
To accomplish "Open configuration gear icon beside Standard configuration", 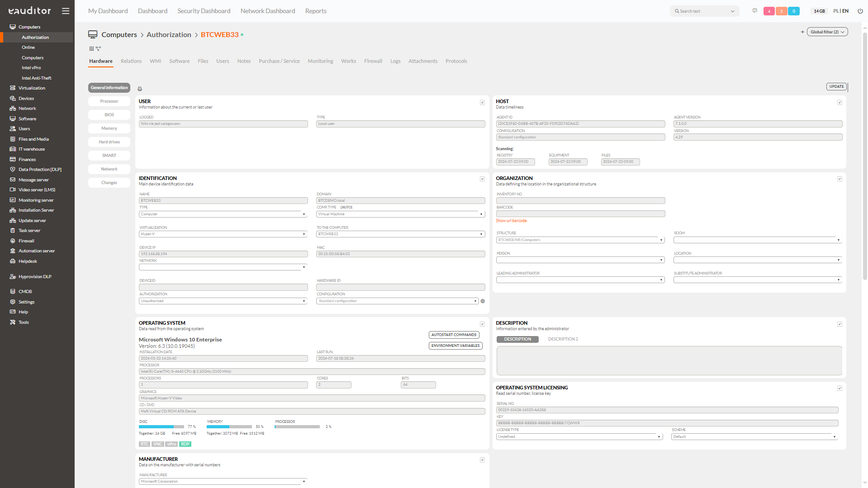I will [x=483, y=301].
